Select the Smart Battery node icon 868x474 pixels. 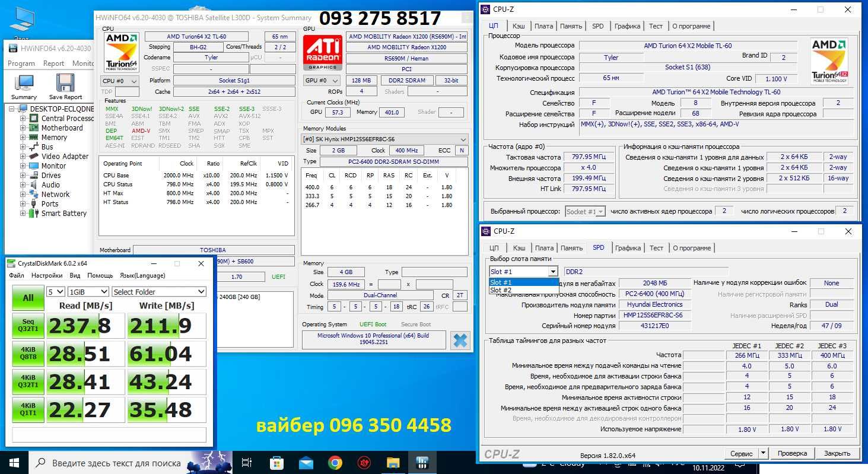(x=35, y=213)
